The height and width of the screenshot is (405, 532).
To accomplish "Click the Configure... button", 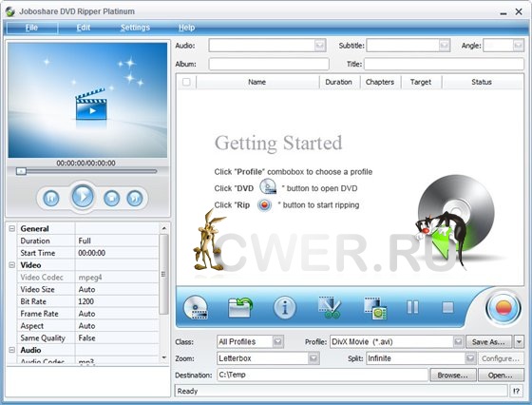I will coord(501,358).
